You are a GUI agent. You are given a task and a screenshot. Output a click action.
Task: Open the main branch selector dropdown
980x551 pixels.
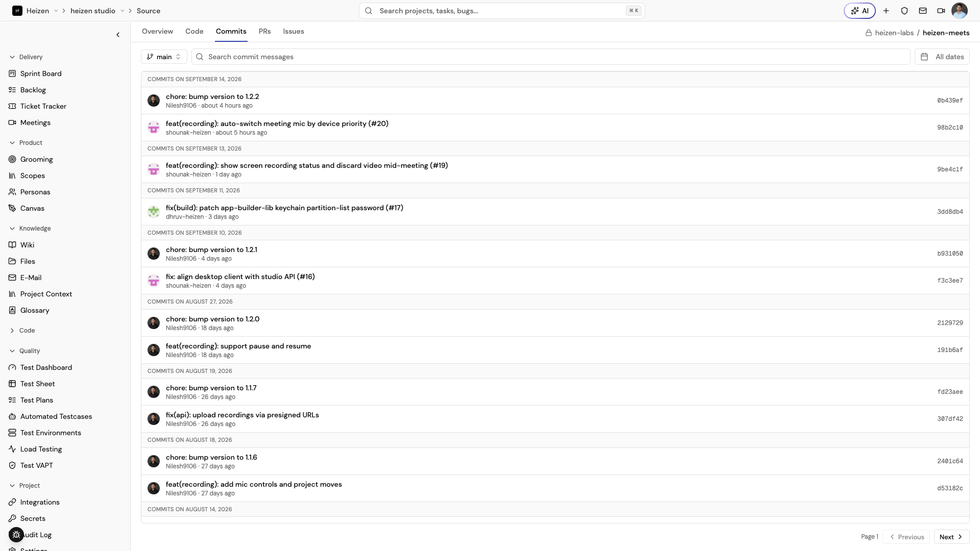(x=164, y=57)
